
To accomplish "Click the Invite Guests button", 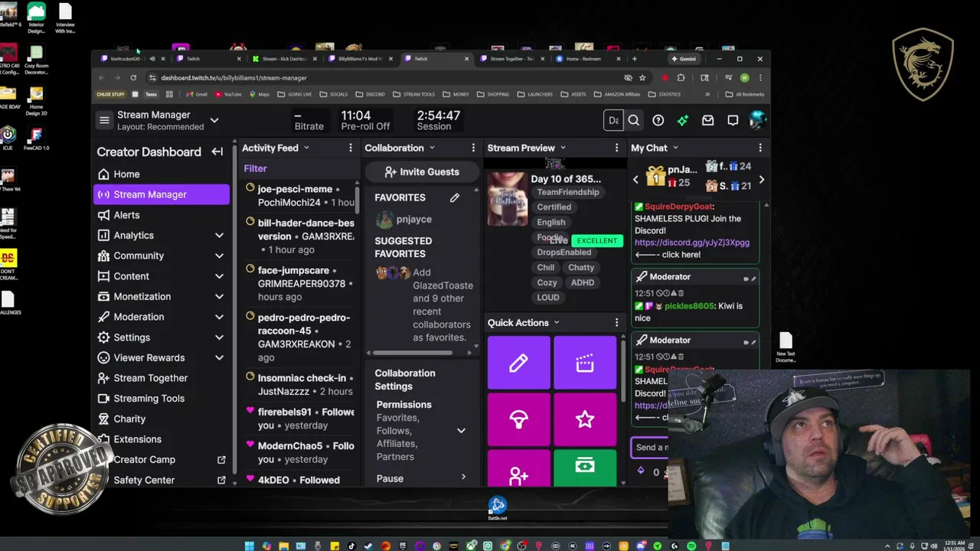I will [422, 172].
